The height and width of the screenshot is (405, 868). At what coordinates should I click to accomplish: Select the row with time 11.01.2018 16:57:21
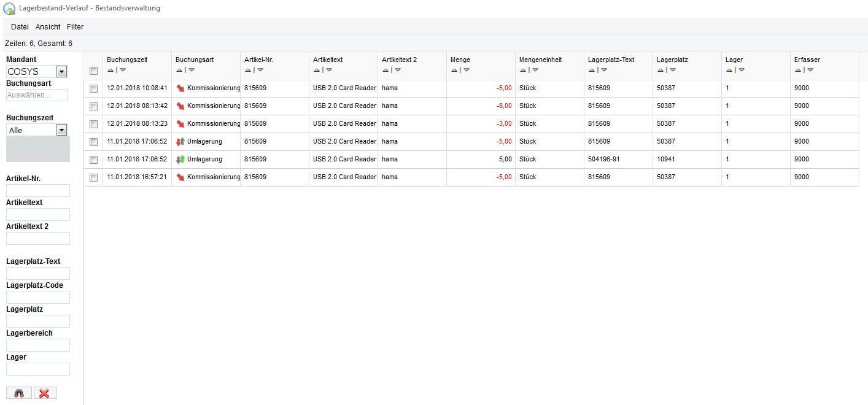click(93, 177)
